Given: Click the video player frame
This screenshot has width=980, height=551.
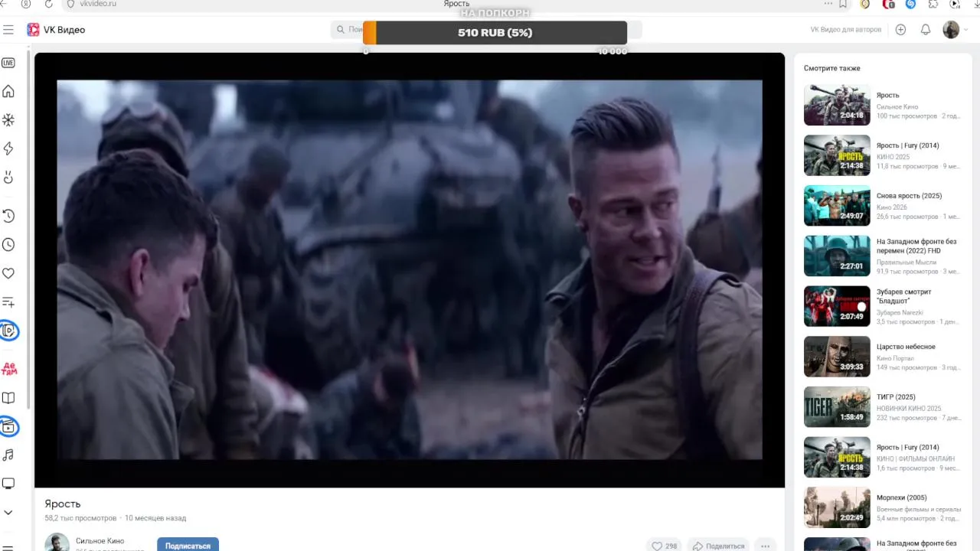Looking at the screenshot, I should 410,269.
